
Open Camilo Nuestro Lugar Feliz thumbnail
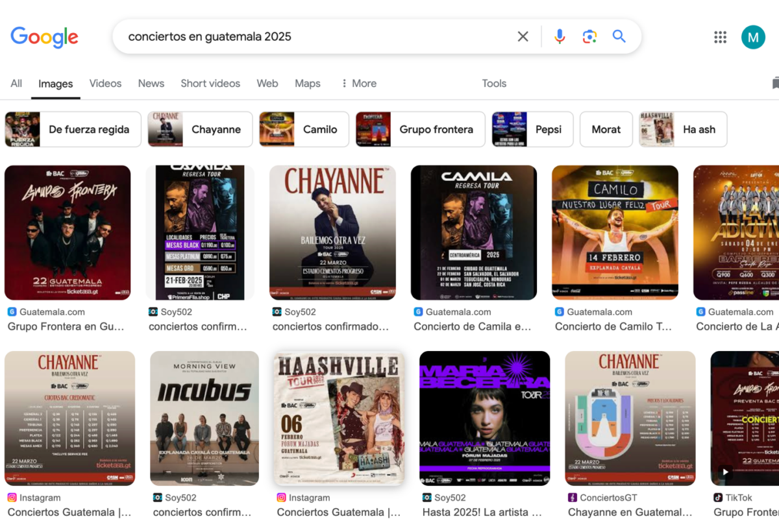point(615,232)
